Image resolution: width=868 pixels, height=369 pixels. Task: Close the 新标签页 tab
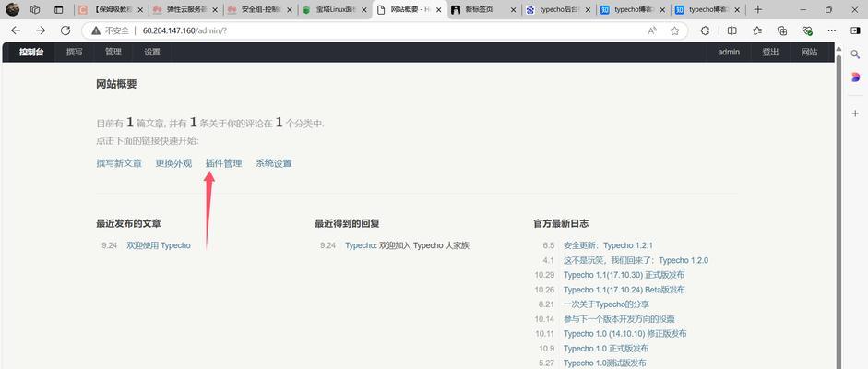click(512, 10)
